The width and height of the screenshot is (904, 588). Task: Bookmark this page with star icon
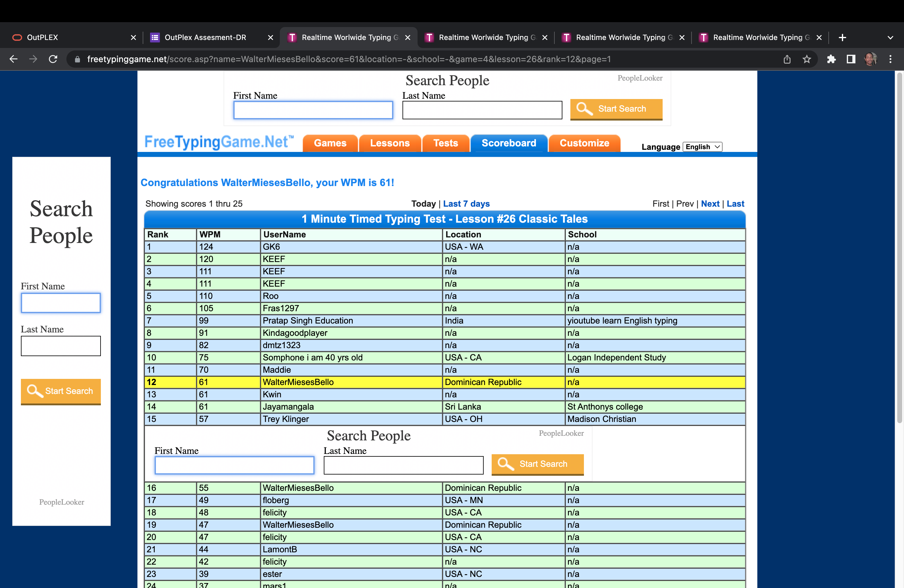[x=807, y=59]
